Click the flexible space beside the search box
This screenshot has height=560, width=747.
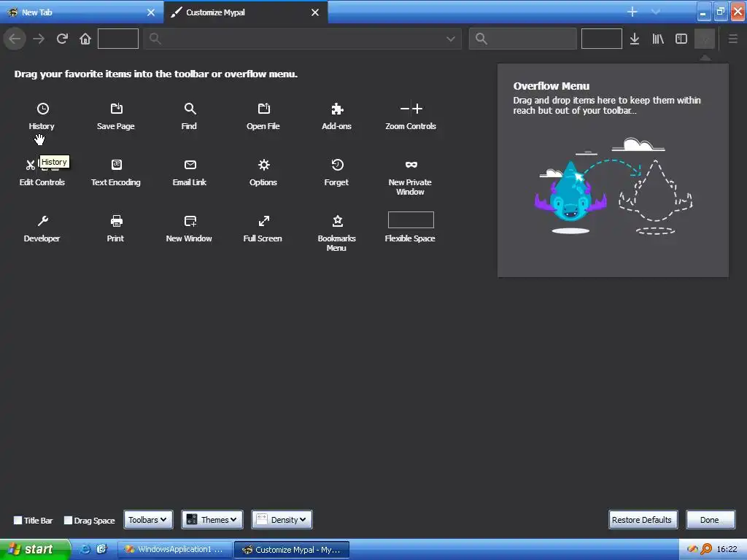pyautogui.click(x=602, y=39)
